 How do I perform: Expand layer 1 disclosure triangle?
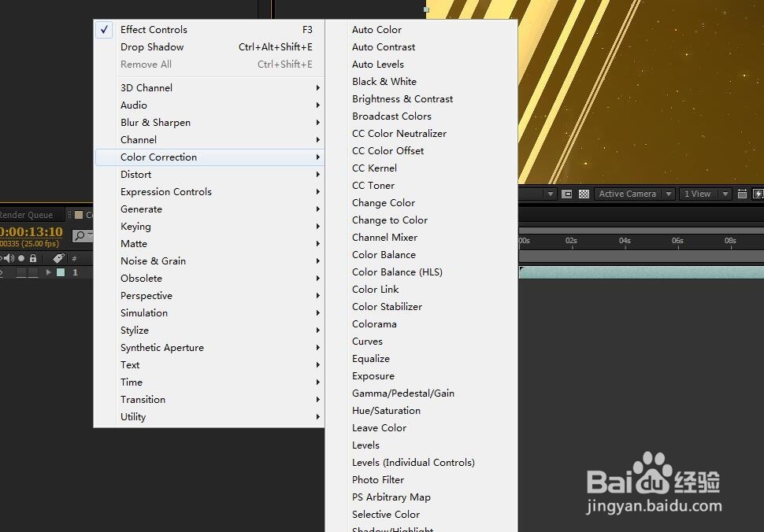click(x=48, y=272)
